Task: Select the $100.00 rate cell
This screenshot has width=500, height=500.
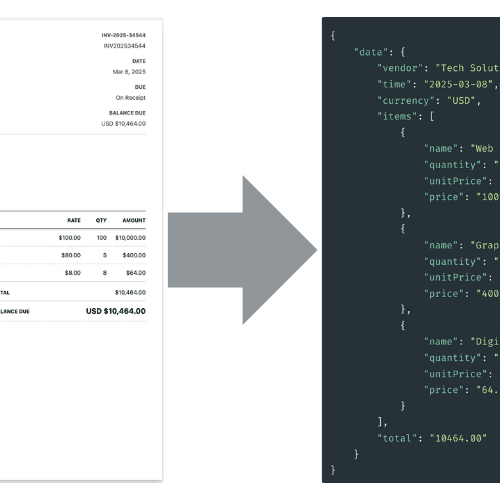Action: [x=70, y=238]
